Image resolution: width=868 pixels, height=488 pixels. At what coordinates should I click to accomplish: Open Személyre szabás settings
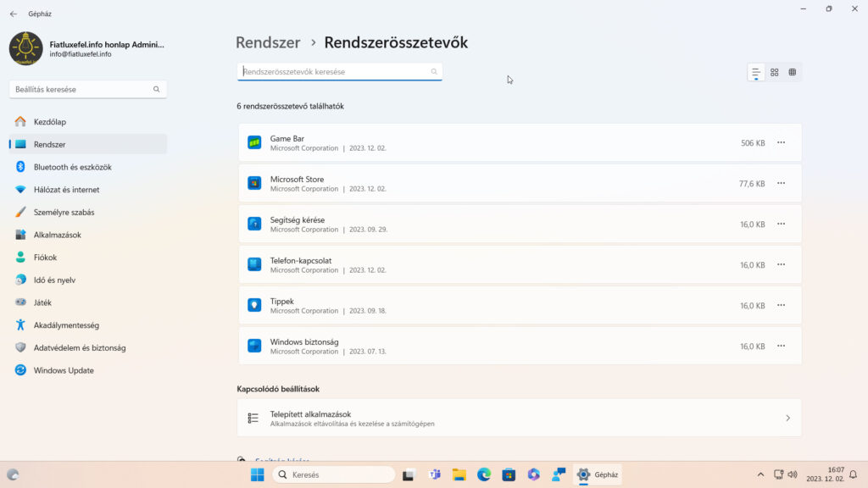pyautogui.click(x=88, y=213)
